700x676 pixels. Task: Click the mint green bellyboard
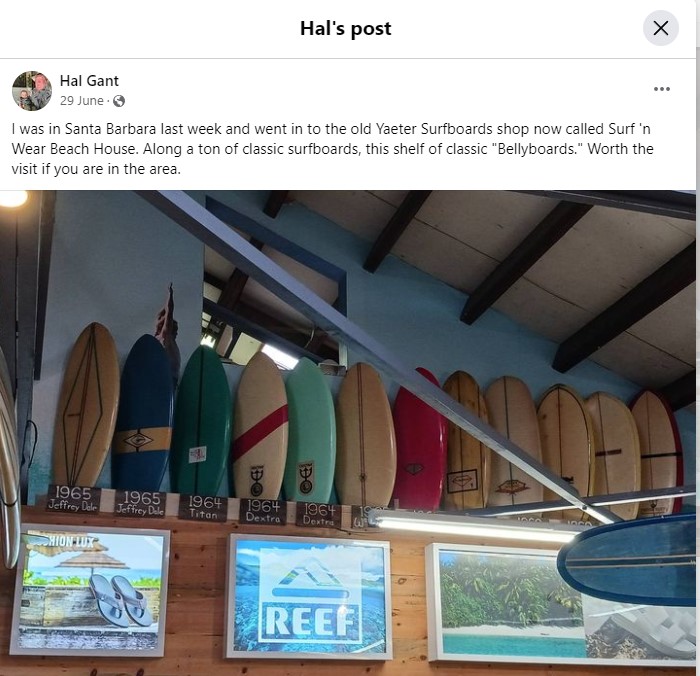(309, 430)
